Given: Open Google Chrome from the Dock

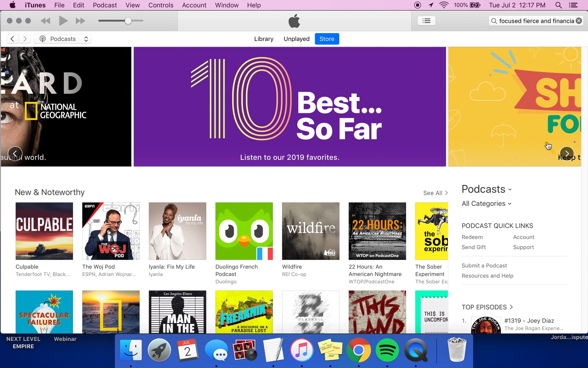Looking at the screenshot, I should (359, 350).
